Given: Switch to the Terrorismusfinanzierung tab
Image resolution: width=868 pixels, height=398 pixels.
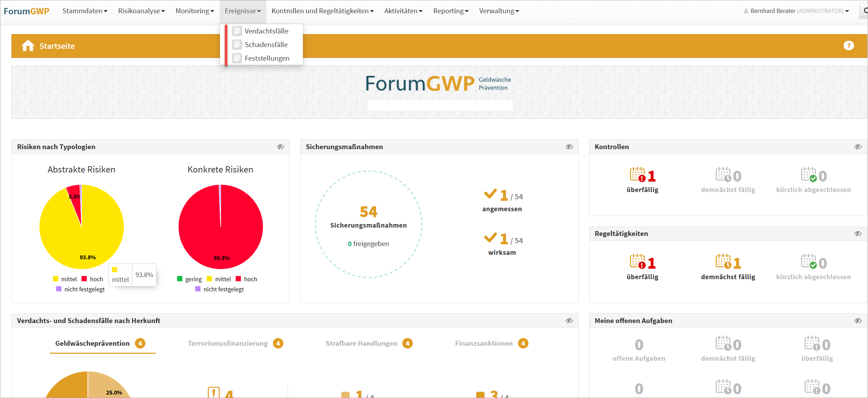Looking at the screenshot, I should click(x=228, y=344).
